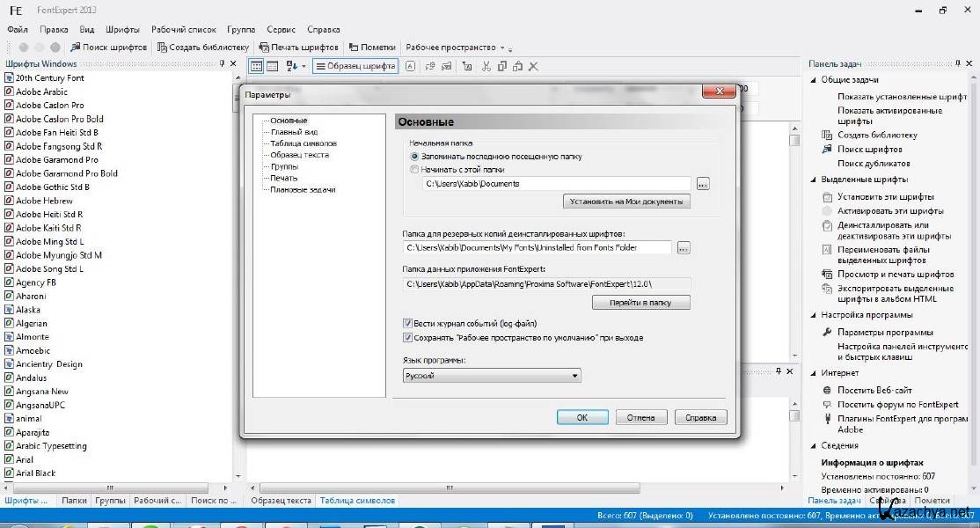Open the Сервис menu
980x528 pixels.
(x=282, y=29)
